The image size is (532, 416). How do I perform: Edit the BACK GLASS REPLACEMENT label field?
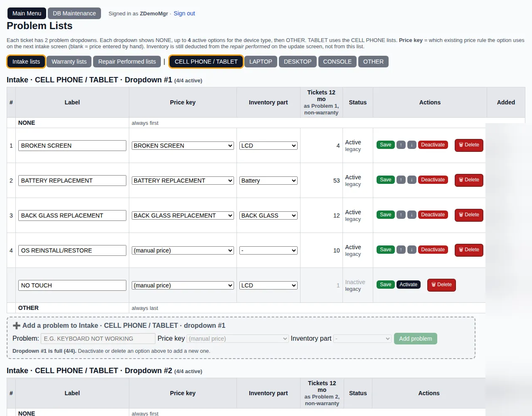click(72, 215)
